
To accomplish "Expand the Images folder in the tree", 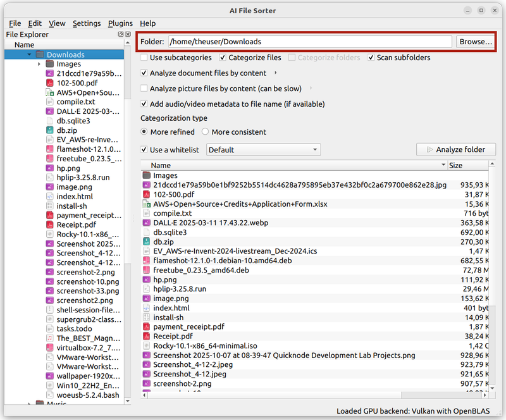I will (x=39, y=64).
